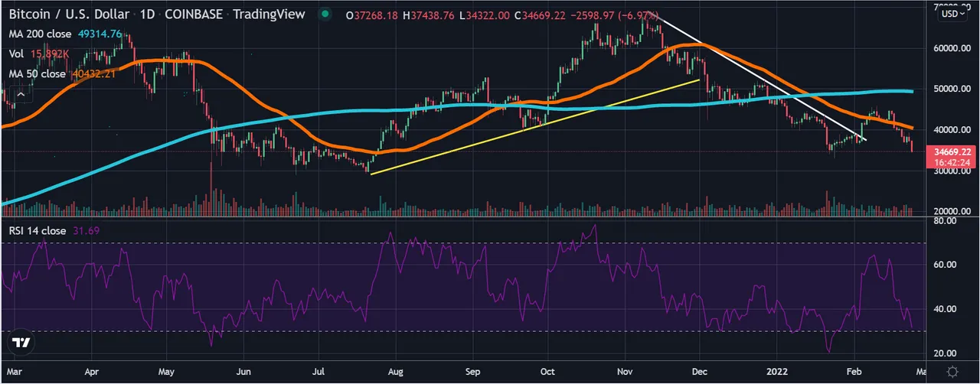Click the Oct time axis label

click(x=548, y=371)
